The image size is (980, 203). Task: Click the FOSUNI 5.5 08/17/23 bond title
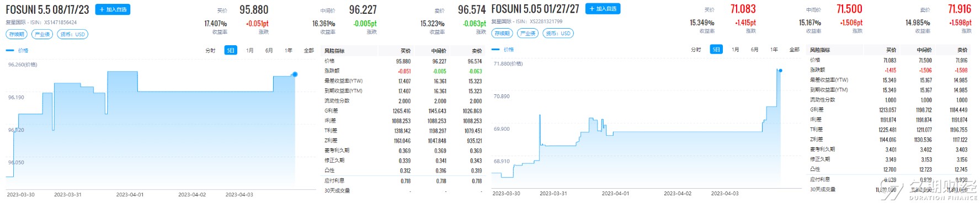point(47,9)
